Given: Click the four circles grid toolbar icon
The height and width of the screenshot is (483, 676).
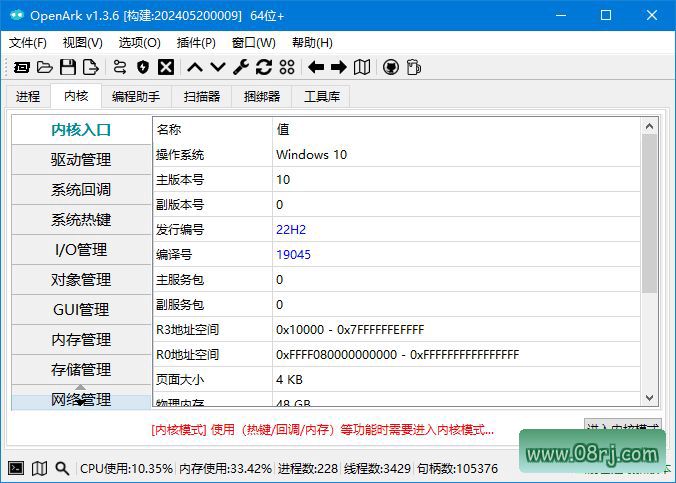Looking at the screenshot, I should 287,67.
